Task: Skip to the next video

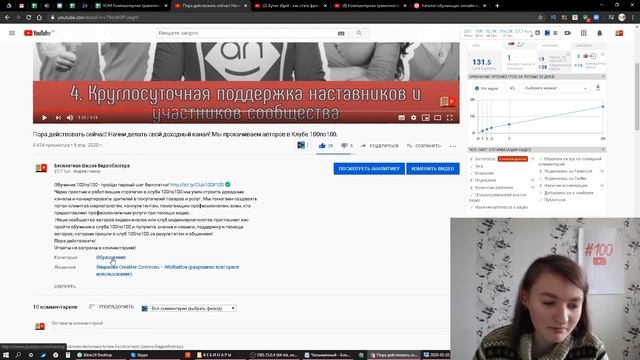Action: [58, 118]
